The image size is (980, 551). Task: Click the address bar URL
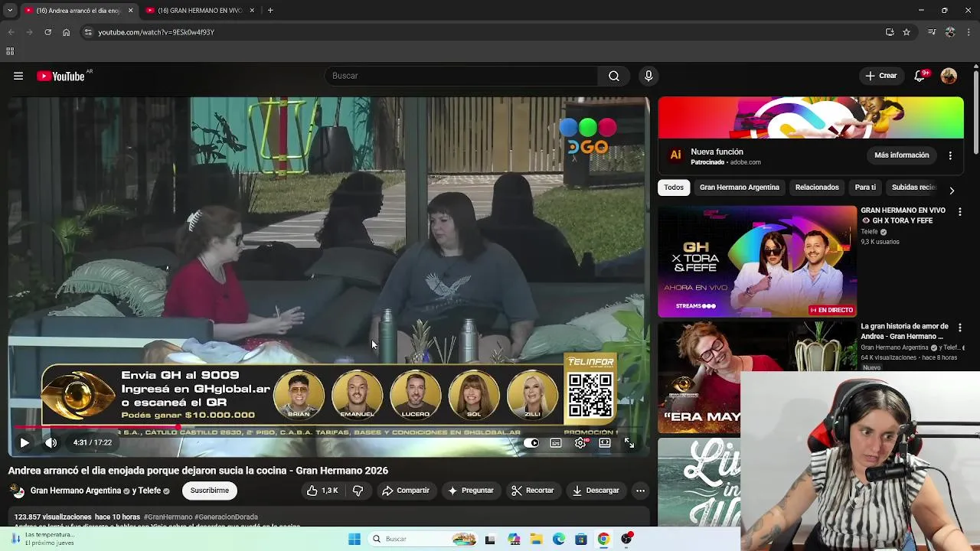coord(156,32)
